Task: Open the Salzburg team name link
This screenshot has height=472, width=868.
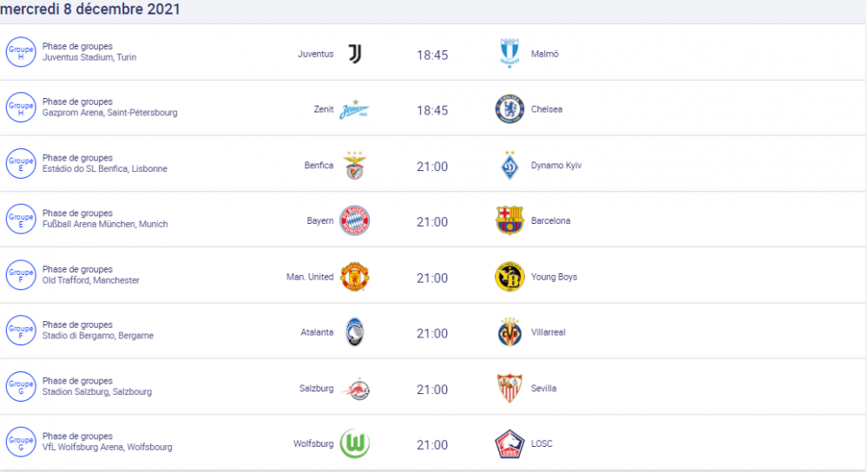Action: click(x=316, y=389)
